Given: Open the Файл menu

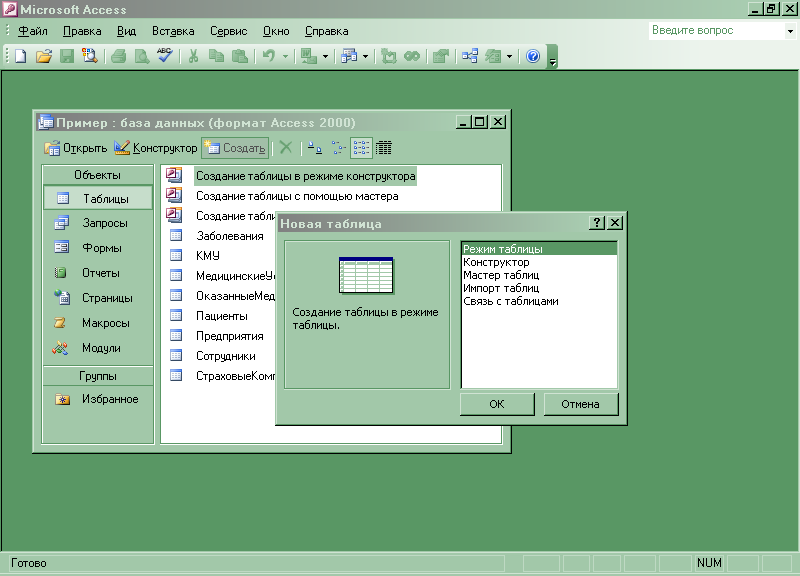Looking at the screenshot, I should (33, 31).
